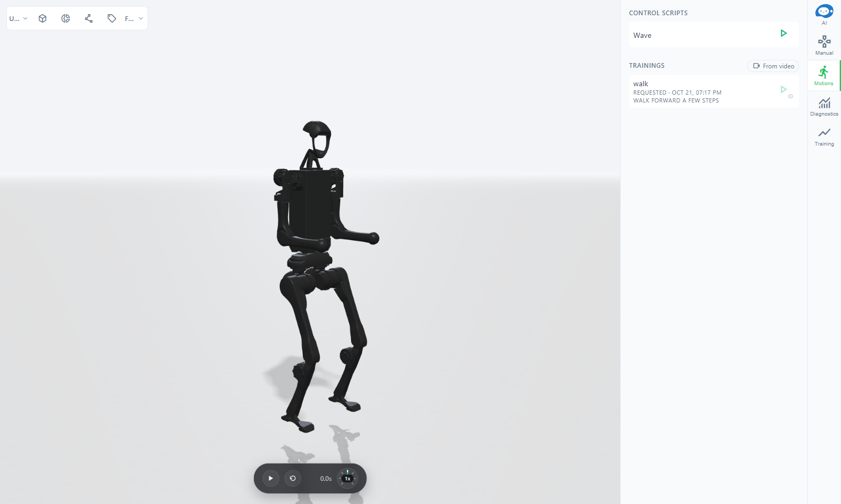841x504 pixels.
Task: Click the small robot icon on the walk card
Action: (791, 96)
